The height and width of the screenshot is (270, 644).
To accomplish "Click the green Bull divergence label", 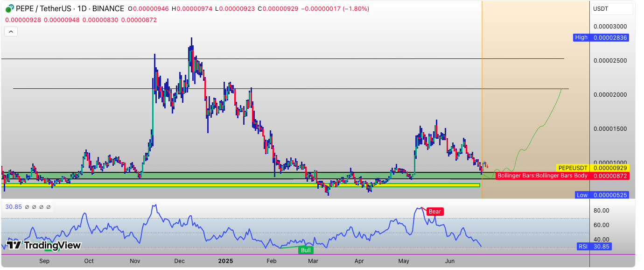I will click(x=306, y=250).
